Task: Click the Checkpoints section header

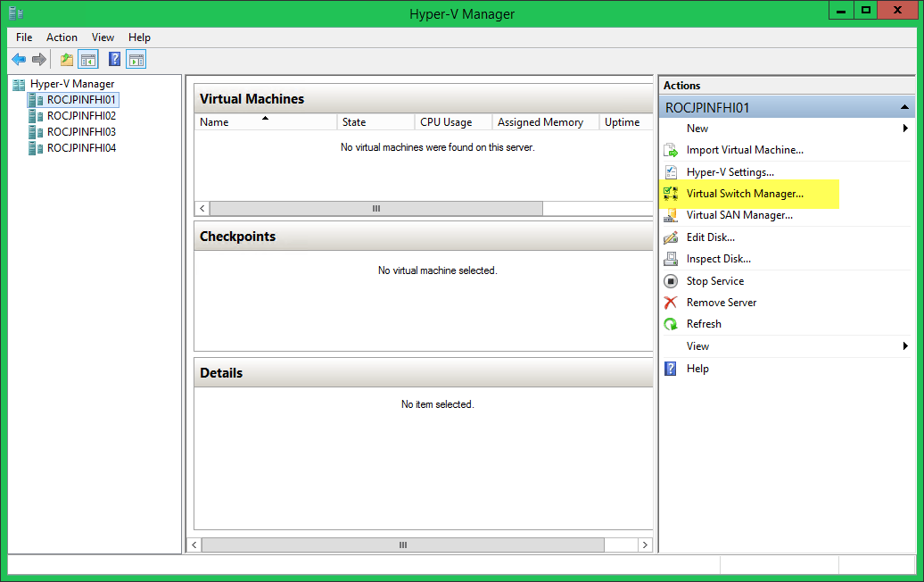Action: [423, 237]
